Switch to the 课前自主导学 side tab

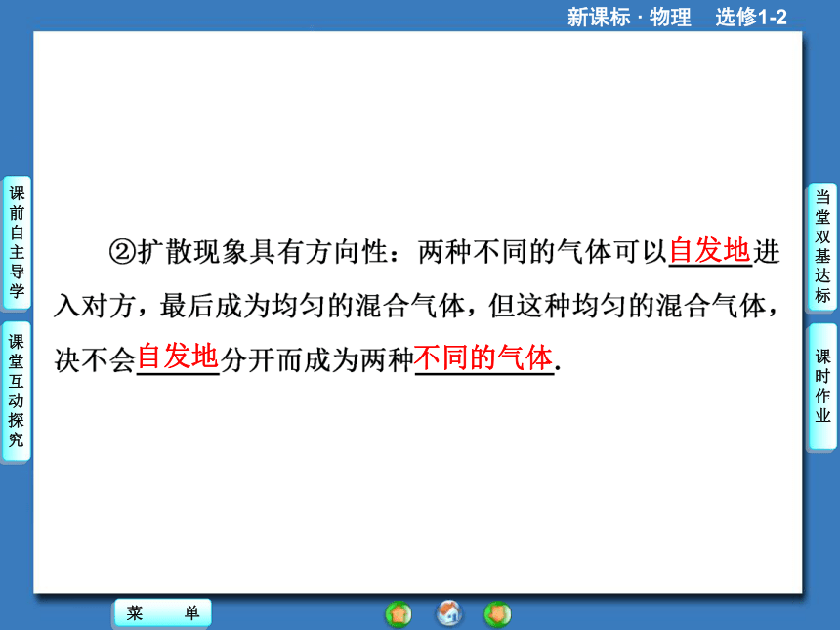point(17,241)
